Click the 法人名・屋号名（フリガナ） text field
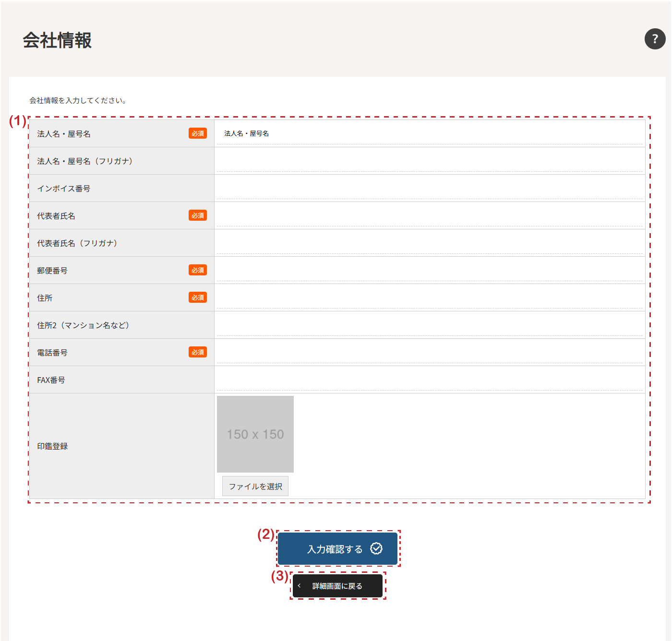672x641 pixels. pyautogui.click(x=429, y=161)
